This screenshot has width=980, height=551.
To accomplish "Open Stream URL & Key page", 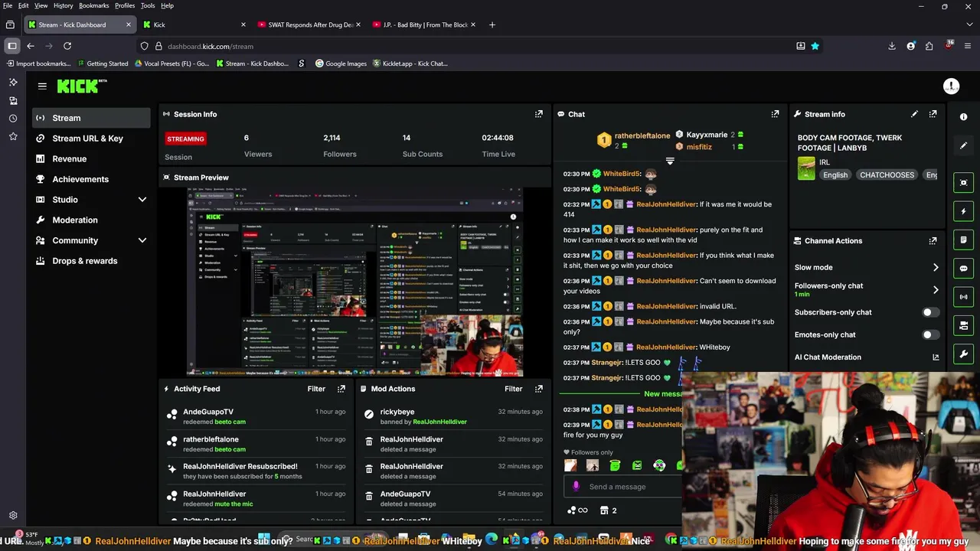I will 91,139.
